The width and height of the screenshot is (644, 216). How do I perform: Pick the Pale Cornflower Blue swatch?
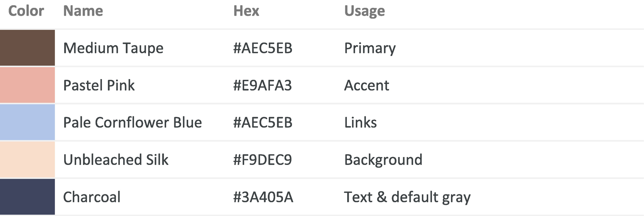pos(27,122)
